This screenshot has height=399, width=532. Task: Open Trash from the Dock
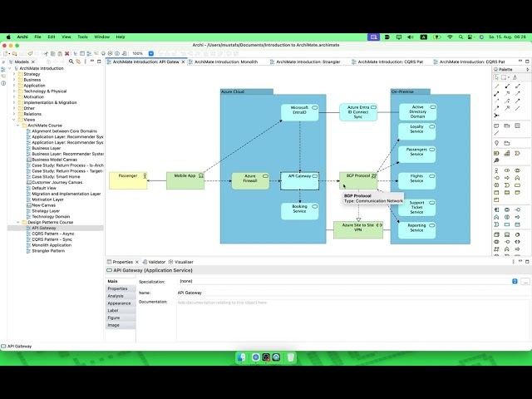(x=290, y=357)
